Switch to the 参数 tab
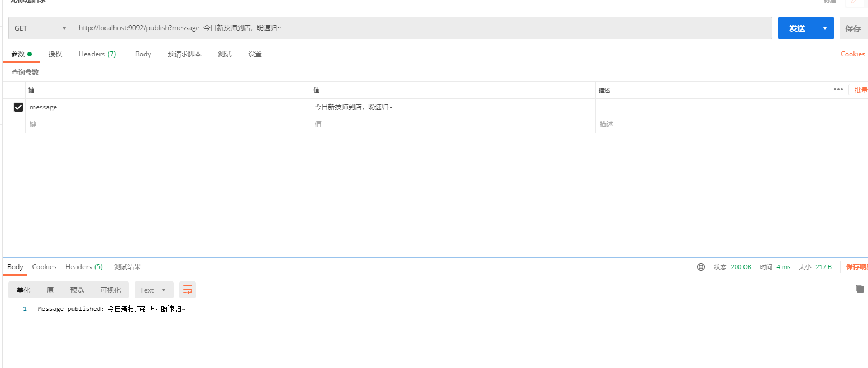 pyautogui.click(x=21, y=54)
